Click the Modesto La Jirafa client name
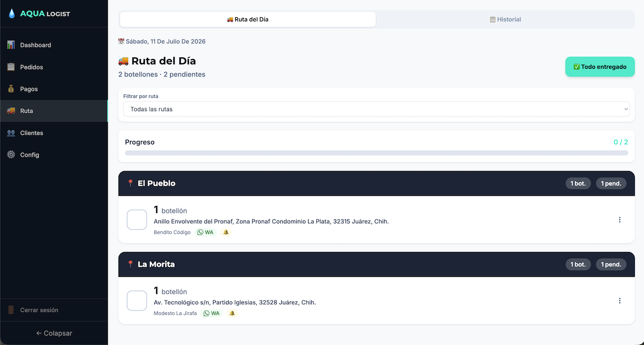 click(x=175, y=313)
